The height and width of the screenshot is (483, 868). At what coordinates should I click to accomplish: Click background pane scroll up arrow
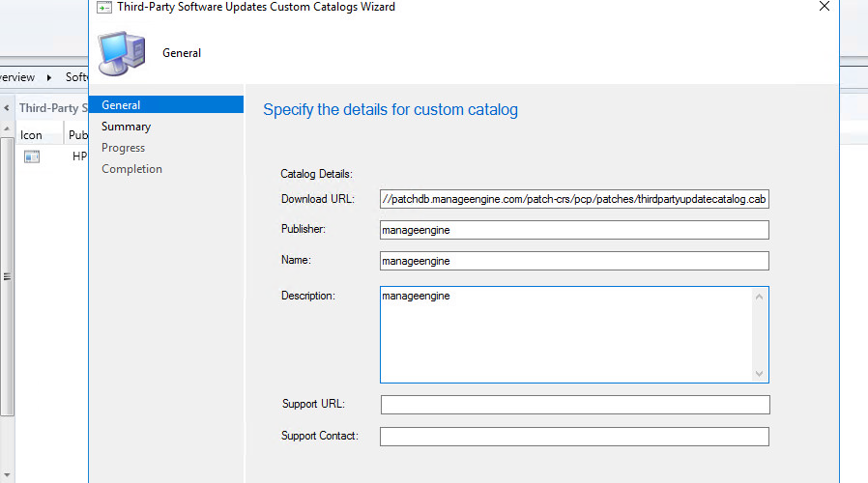(x=7, y=128)
